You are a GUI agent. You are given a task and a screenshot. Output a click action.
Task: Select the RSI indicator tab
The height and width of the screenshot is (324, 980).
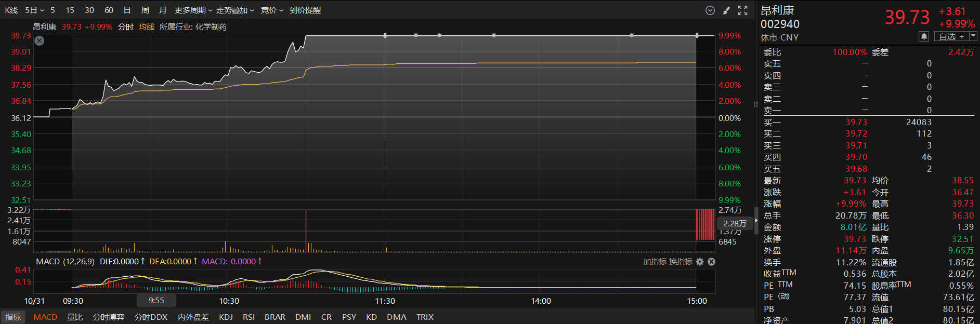tap(249, 317)
